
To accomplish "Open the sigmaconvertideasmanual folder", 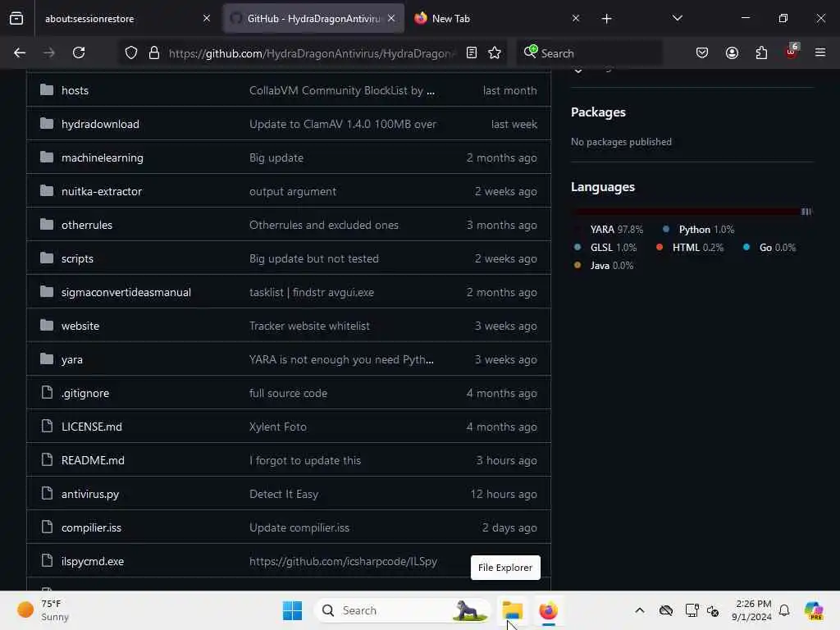I will click(126, 293).
